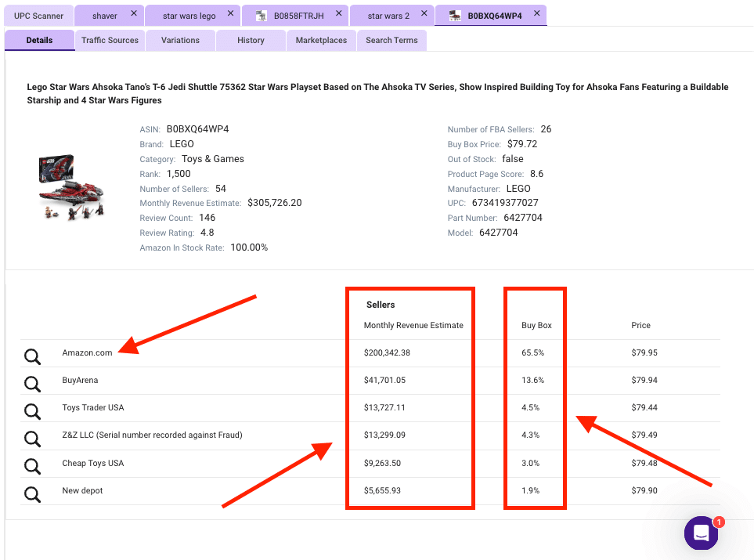Viewport: 754px width, 560px height.
Task: Open the B0858FTRJH product tab
Action: pos(298,16)
